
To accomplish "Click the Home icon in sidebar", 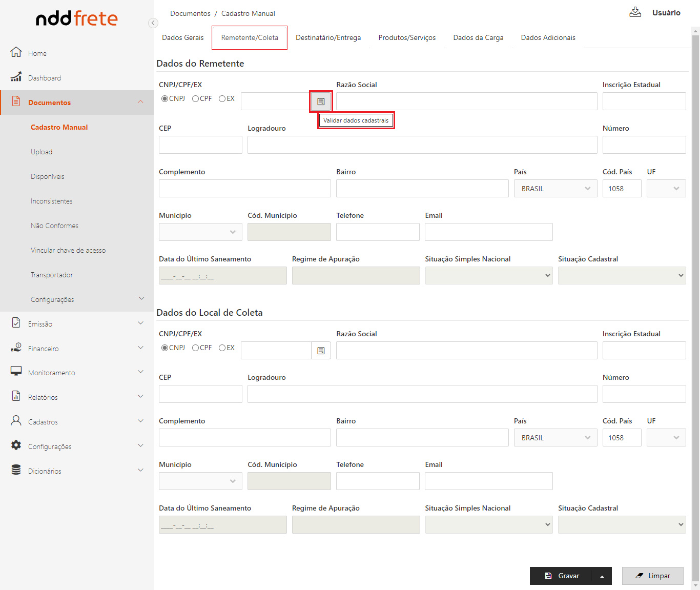I will coord(16,52).
